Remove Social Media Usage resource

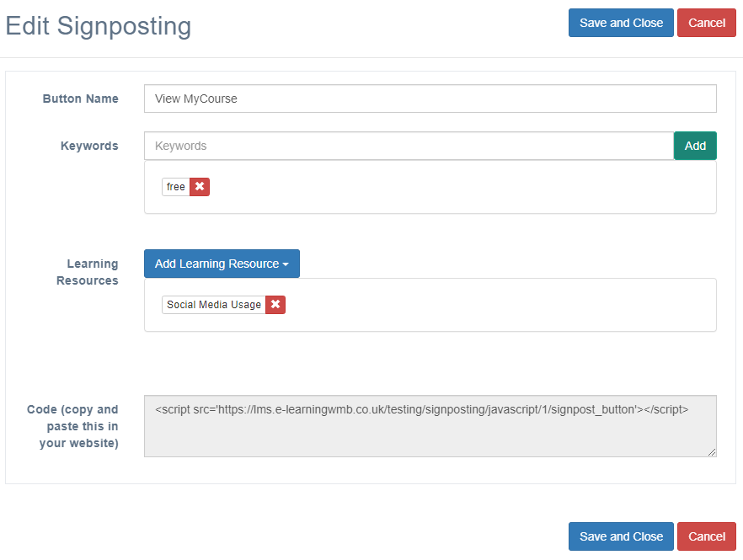[275, 305]
